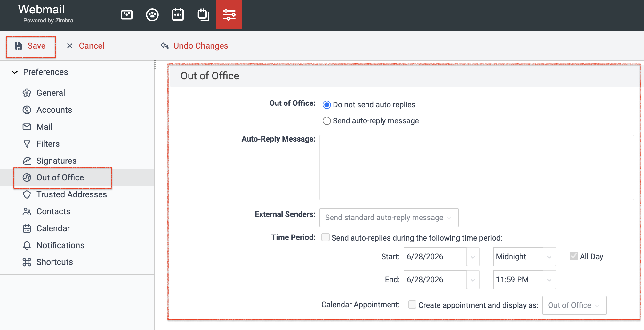This screenshot has width=644, height=330.
Task: Click the Signatures pen icon
Action: point(27,161)
